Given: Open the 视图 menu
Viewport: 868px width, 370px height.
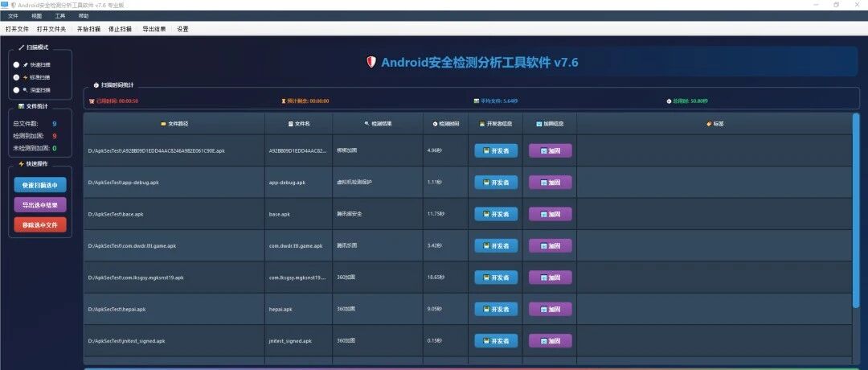Looking at the screenshot, I should [36, 16].
